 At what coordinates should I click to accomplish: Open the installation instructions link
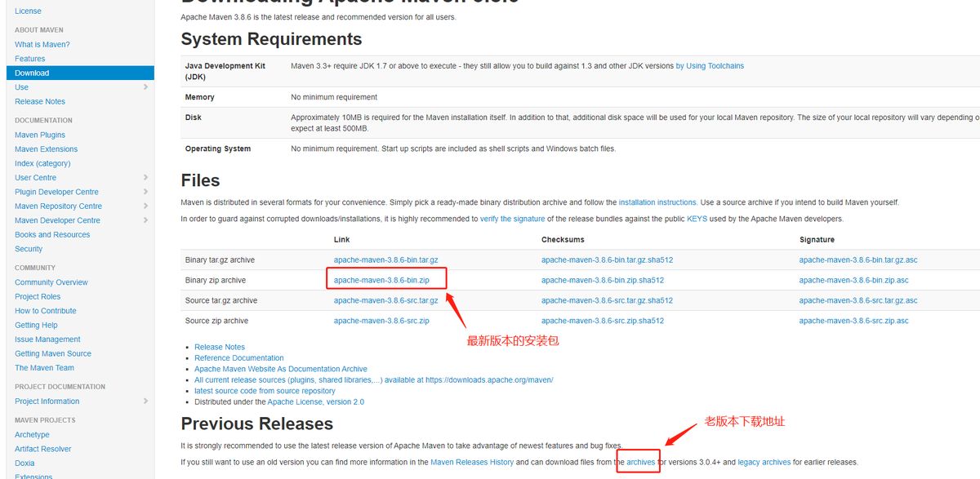pos(657,202)
